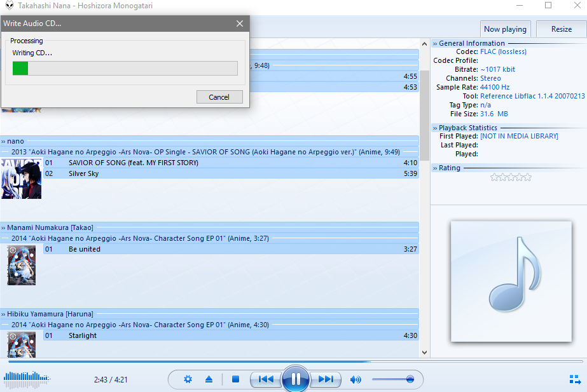This screenshot has width=587, height=392.
Task: Open the settings gear in playback bar
Action: tap(188, 379)
